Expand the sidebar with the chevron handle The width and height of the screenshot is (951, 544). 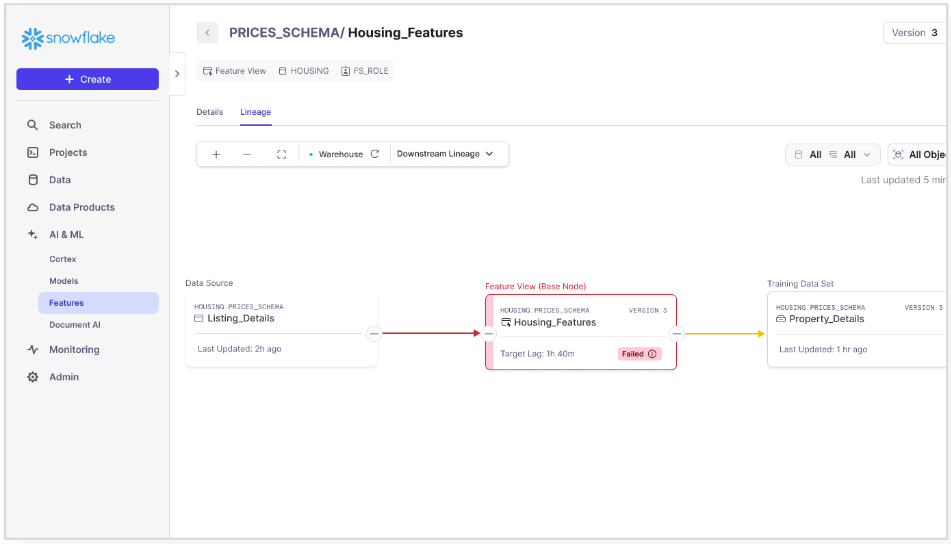177,73
